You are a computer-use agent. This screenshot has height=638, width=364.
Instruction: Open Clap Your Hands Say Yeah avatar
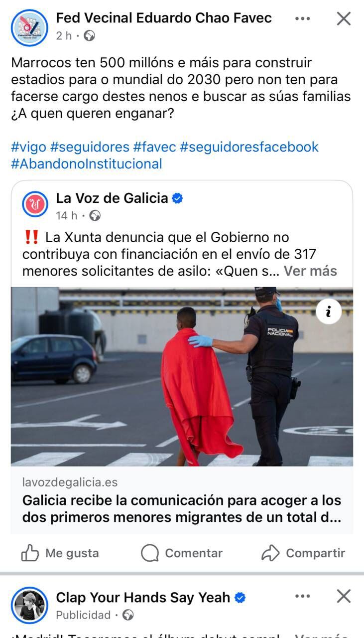pyautogui.click(x=29, y=605)
